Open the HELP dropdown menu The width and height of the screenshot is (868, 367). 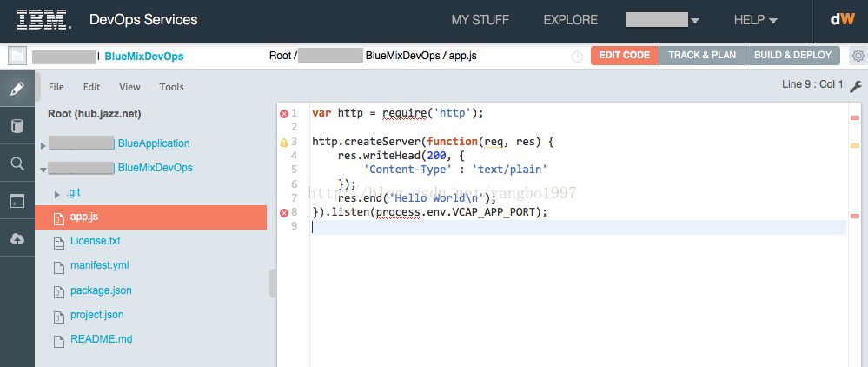click(756, 20)
